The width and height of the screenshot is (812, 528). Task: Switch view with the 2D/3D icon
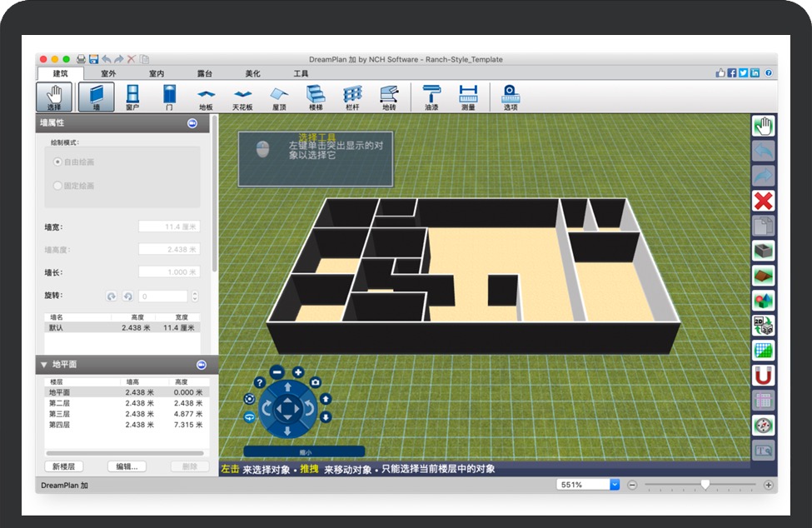click(x=763, y=325)
